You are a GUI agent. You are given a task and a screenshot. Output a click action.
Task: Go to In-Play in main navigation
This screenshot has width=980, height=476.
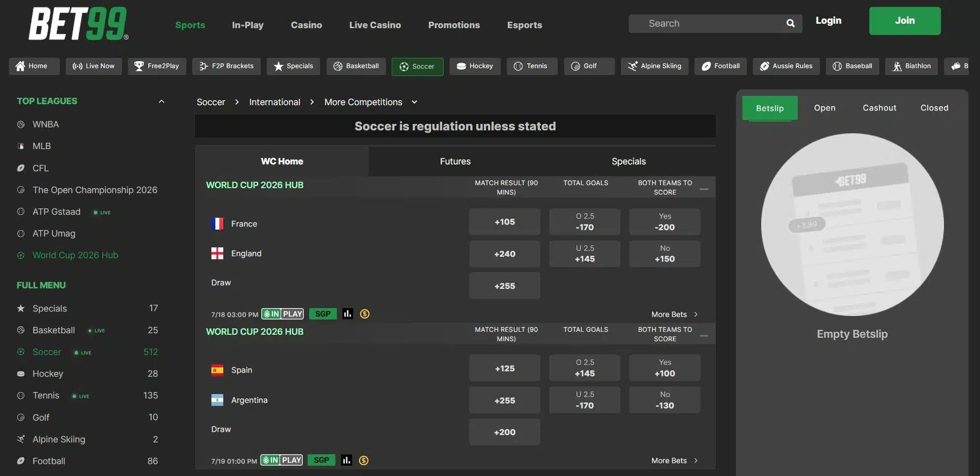(247, 25)
